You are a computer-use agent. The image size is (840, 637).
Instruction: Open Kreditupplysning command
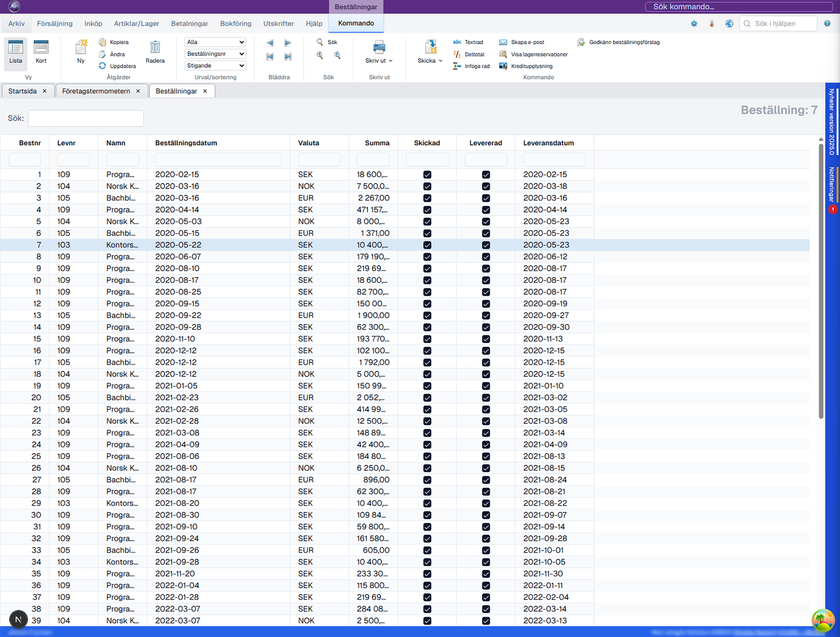(531, 66)
